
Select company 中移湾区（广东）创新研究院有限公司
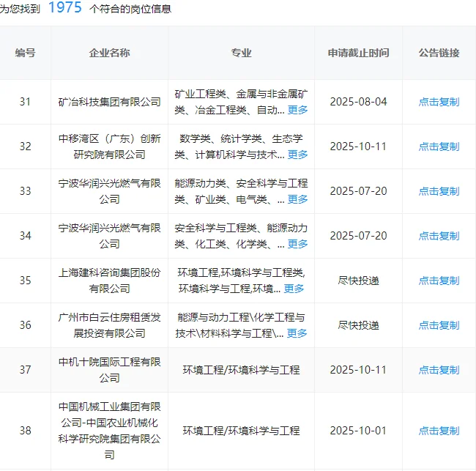coord(109,147)
